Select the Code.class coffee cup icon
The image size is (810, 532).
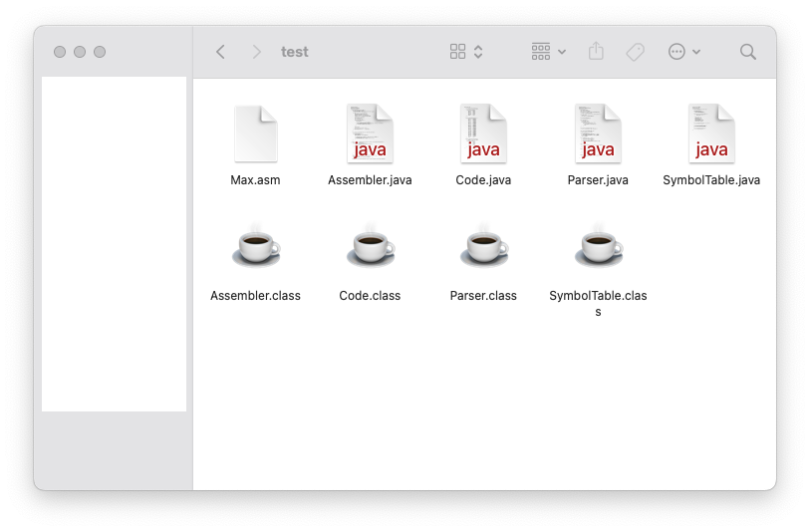[370, 246]
